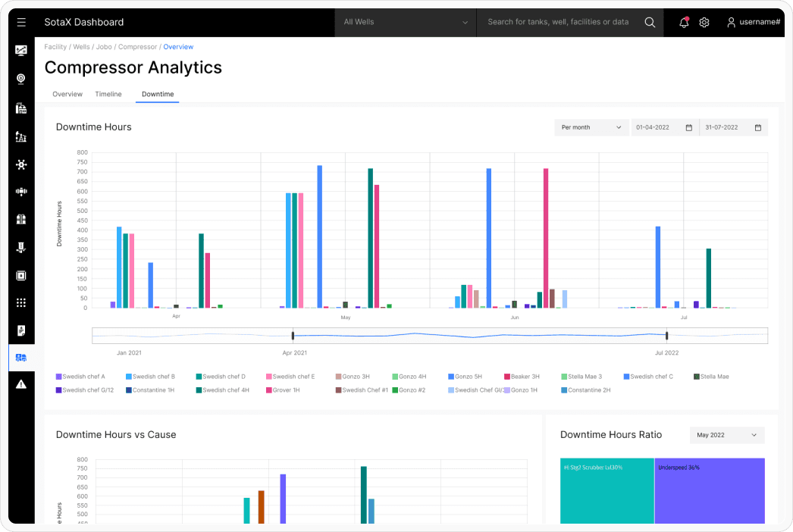The width and height of the screenshot is (793, 532).
Task: Open the square meter sidebar icon
Action: point(21,276)
